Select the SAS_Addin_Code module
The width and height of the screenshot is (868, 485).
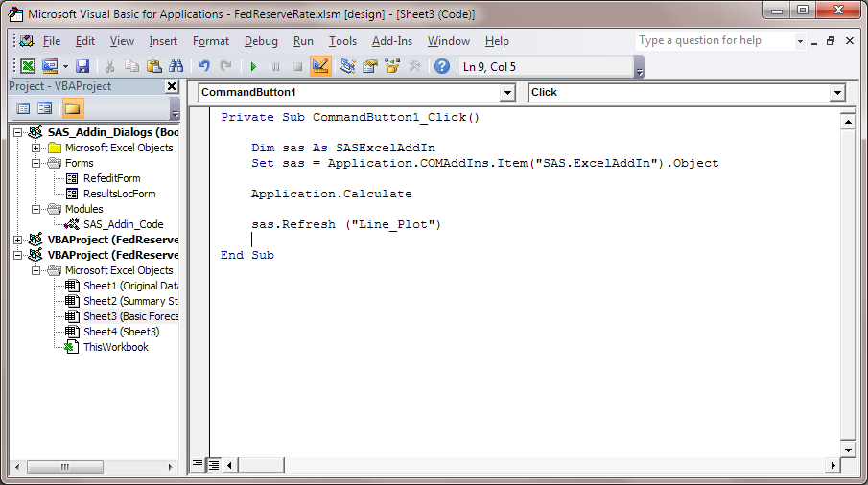(123, 224)
